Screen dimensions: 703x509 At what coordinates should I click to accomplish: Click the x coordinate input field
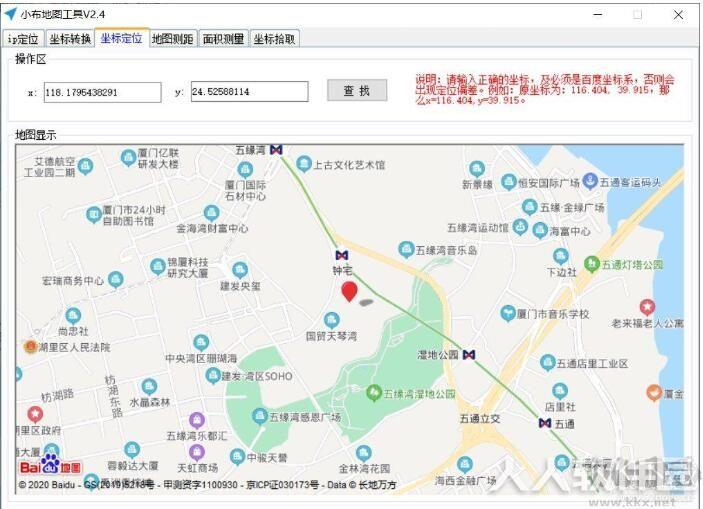102,92
